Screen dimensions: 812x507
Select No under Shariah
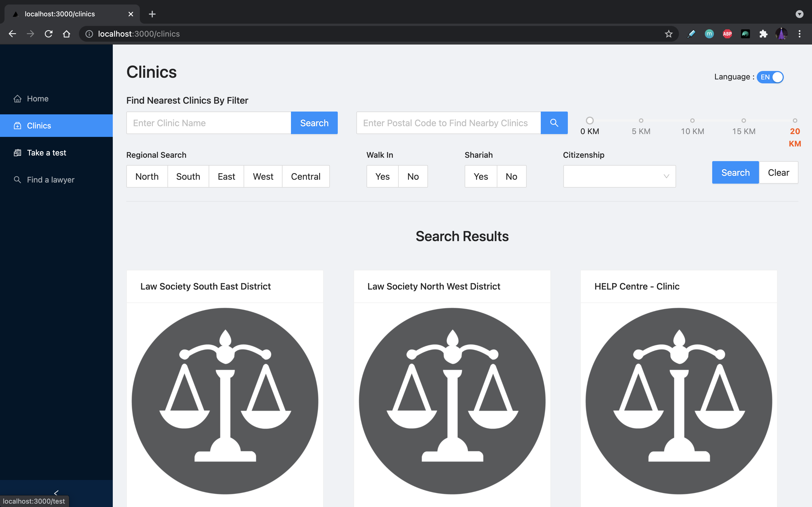(511, 176)
